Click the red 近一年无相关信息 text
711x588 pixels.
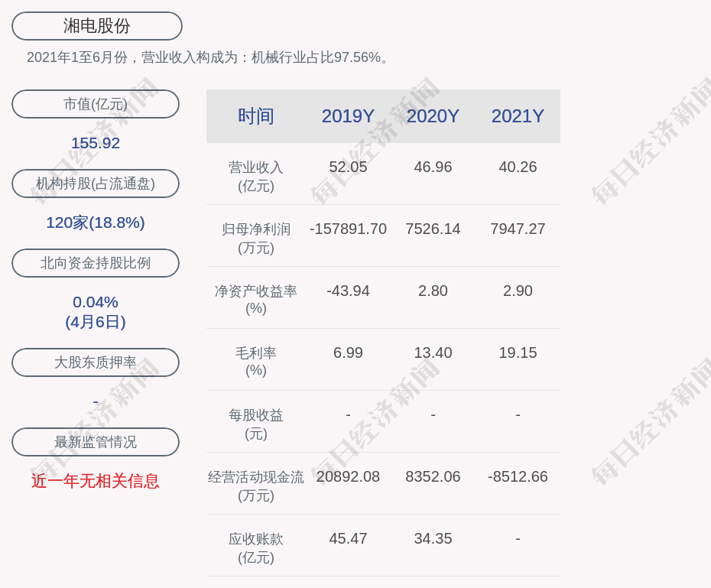[x=96, y=481]
